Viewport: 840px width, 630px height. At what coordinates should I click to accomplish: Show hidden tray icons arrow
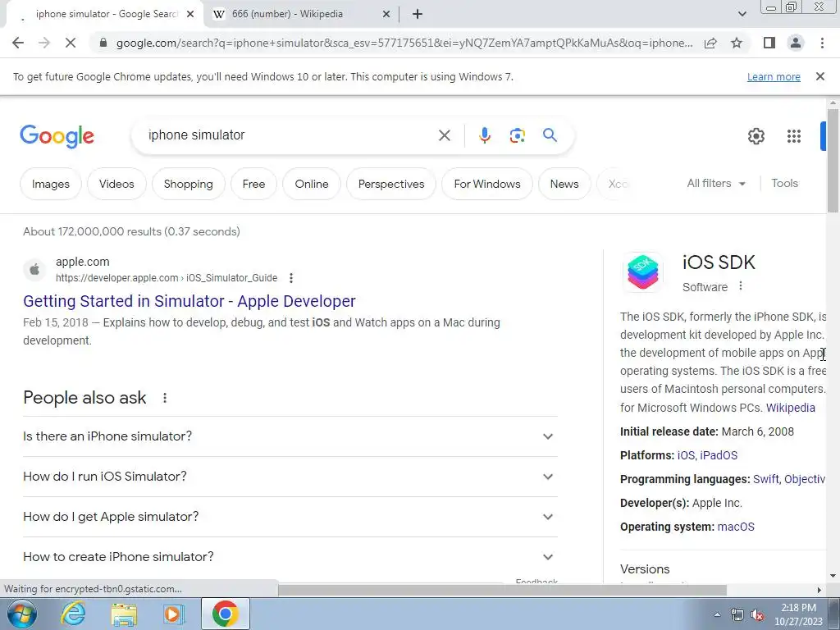click(x=717, y=615)
